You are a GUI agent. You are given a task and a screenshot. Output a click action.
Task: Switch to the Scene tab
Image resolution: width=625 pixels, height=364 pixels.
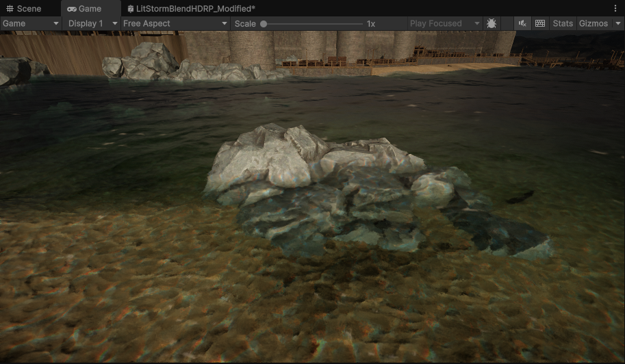(29, 9)
